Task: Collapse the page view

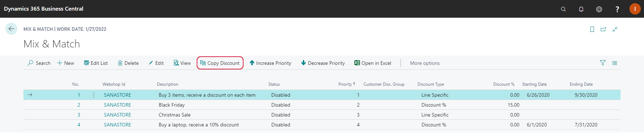Action: pos(615,29)
